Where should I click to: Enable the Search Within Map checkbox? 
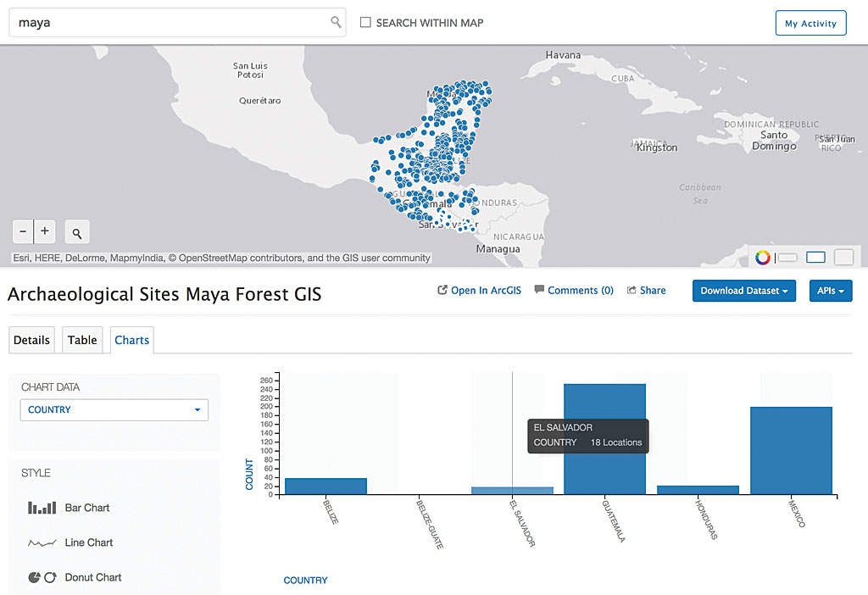pos(366,23)
